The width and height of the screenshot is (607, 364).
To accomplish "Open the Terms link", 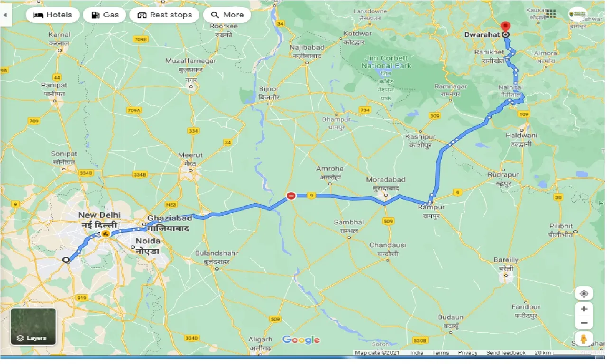I will click(440, 353).
